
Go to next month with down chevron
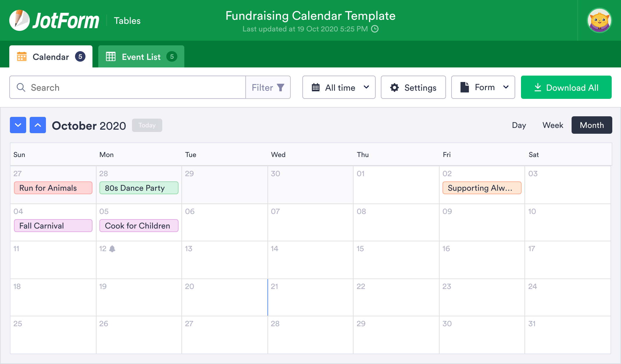(18, 125)
